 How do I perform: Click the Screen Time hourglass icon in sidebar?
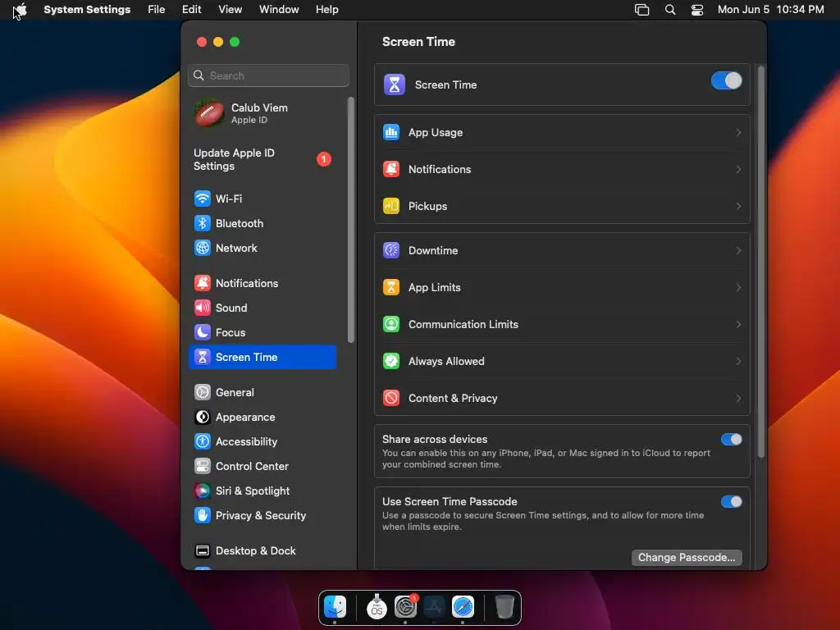coord(202,358)
